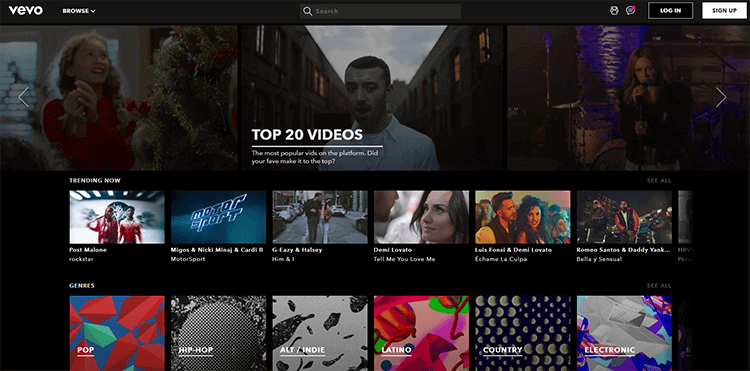This screenshot has width=750, height=371.
Task: Play the MotorSport video thumbnail
Action: 219,217
